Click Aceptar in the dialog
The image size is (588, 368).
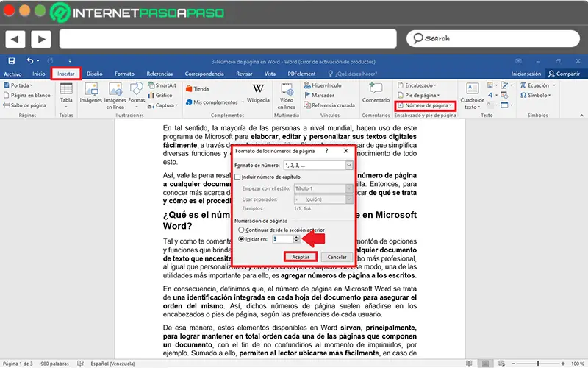[301, 257]
